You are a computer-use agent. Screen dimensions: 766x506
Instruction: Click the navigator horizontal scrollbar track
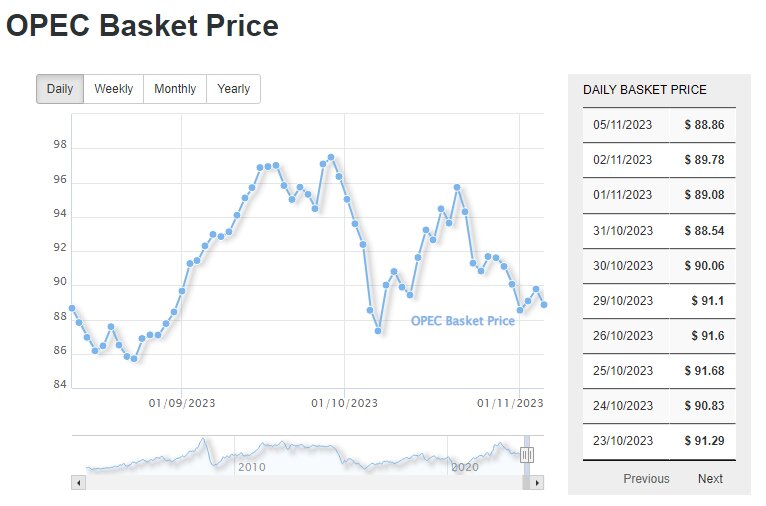pyautogui.click(x=300, y=482)
